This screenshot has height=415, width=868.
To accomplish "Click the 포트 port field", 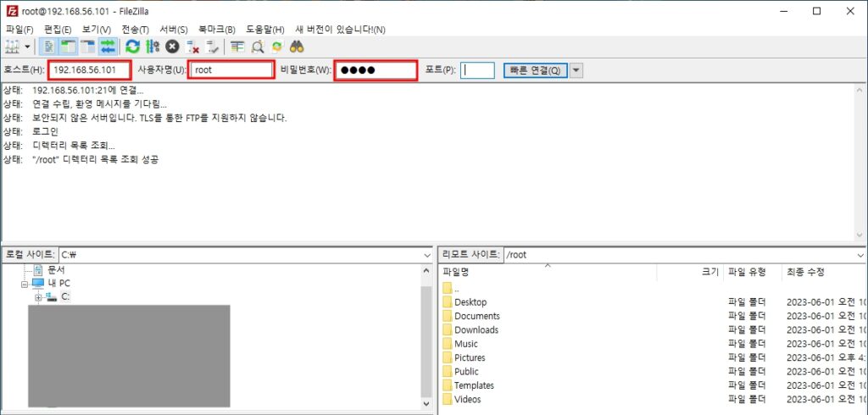I will [478, 70].
